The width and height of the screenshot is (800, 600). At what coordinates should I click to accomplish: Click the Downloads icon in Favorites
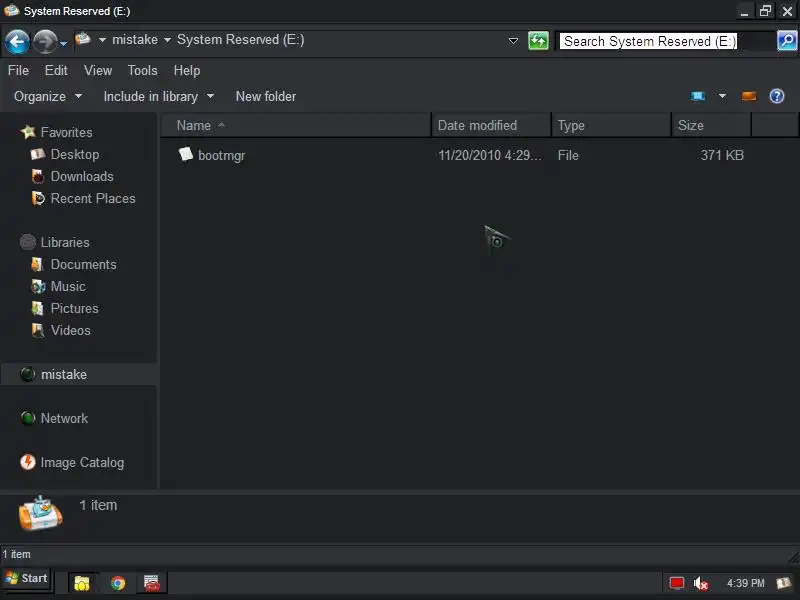[x=38, y=176]
